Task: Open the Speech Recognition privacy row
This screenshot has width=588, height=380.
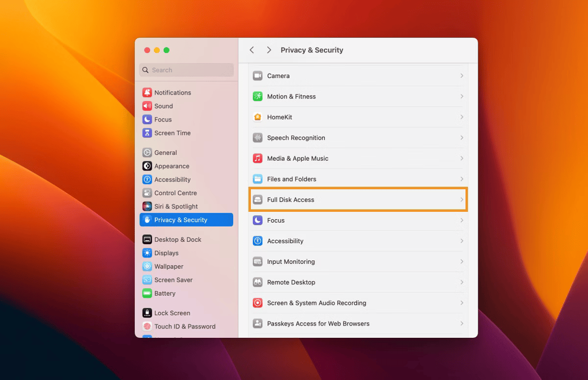Action: click(358, 138)
